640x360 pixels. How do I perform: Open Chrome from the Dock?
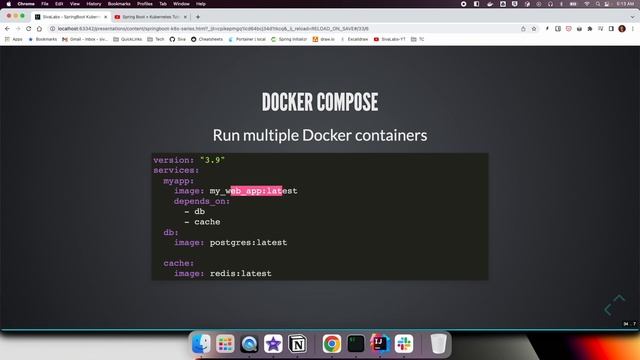(x=332, y=344)
